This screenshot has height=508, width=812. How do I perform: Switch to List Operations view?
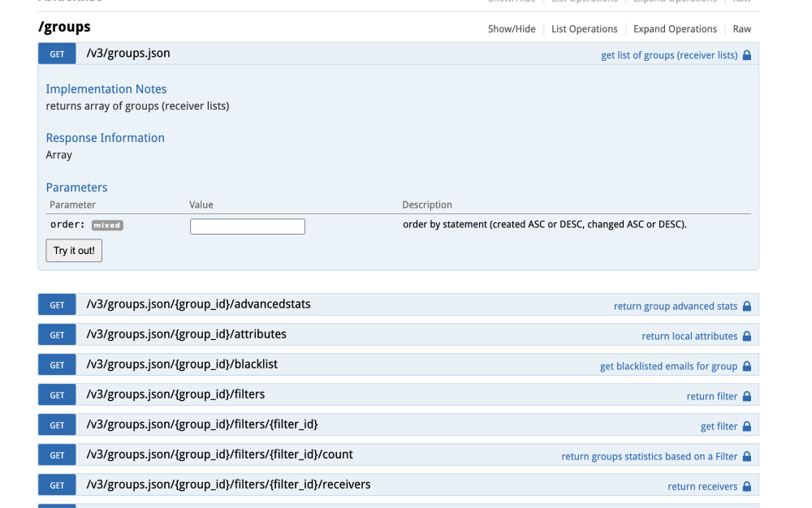(x=585, y=28)
